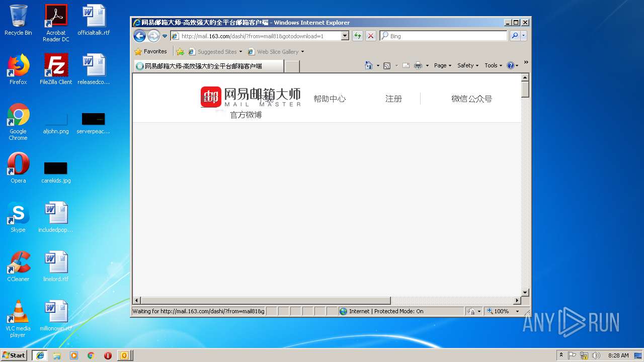The image size is (644, 362).
Task: Open the Read Mail envelope icon
Action: coord(406,65)
